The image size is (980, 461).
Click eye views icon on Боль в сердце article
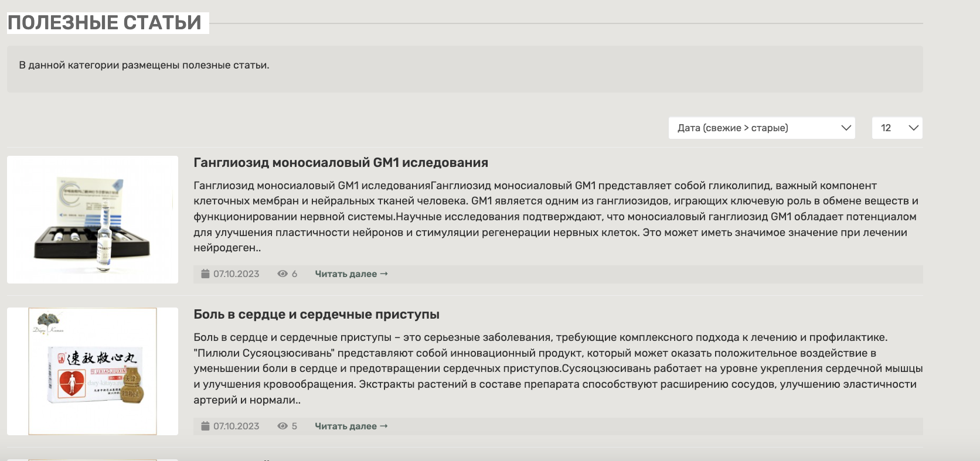click(x=283, y=426)
